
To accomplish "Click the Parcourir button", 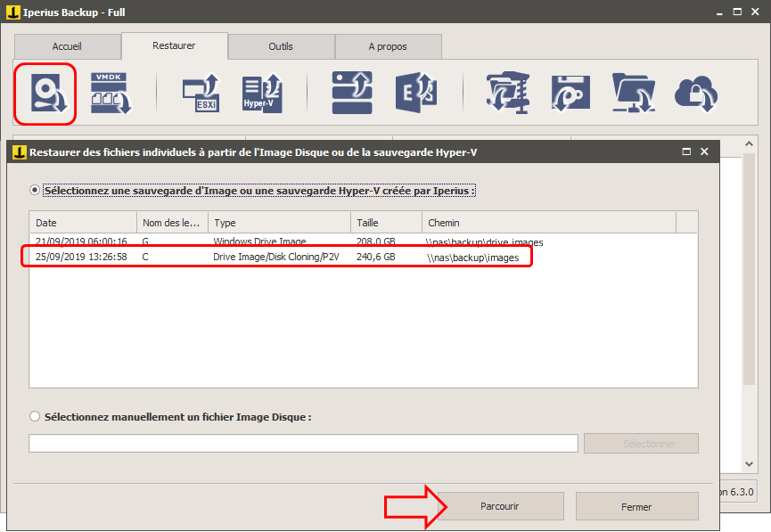I will click(x=500, y=506).
